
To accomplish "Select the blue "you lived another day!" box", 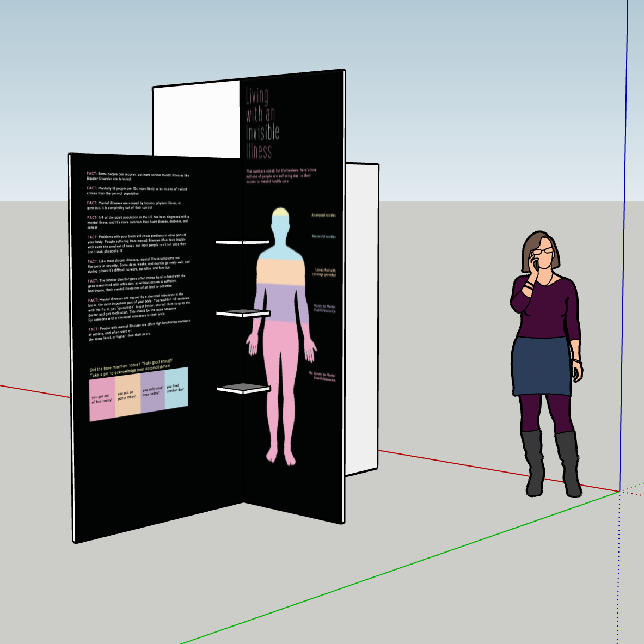I will coord(176,388).
